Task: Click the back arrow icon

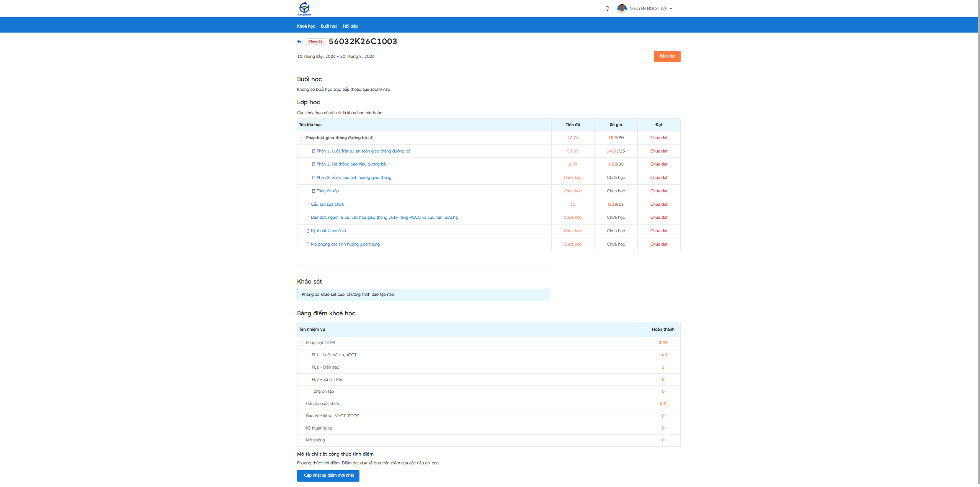Action: click(299, 41)
